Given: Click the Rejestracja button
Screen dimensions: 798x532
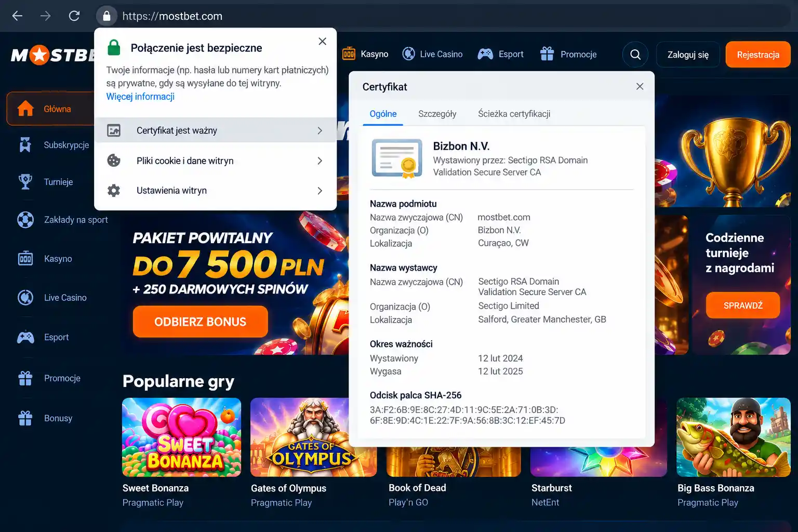Looking at the screenshot, I should point(758,55).
